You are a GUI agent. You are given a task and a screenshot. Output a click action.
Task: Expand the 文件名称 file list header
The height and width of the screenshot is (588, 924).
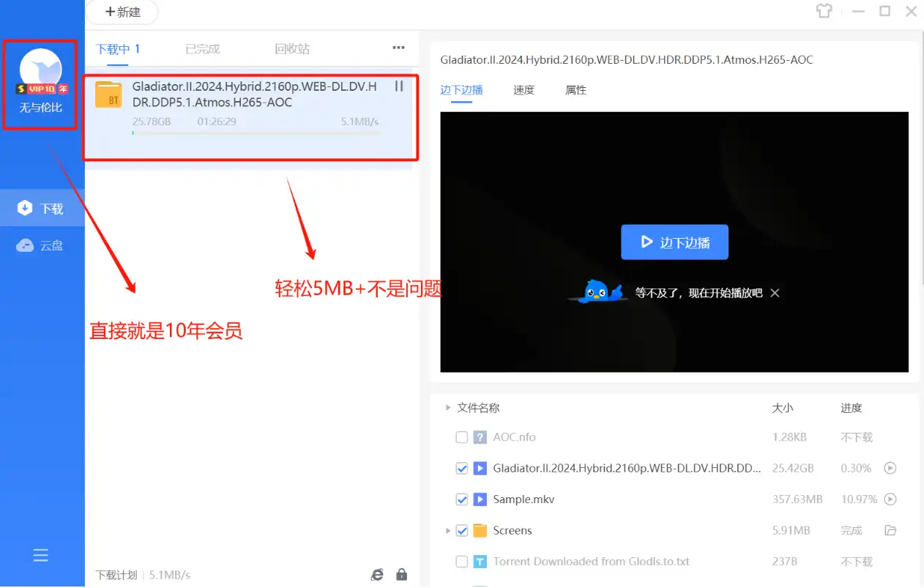[x=448, y=408]
